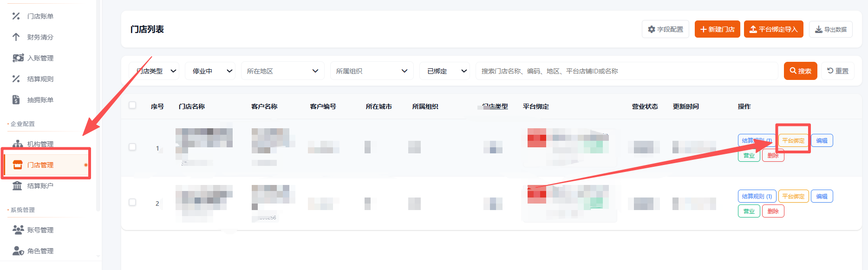Viewport: 868px width, 270px height.
Task: Open the 已绑定 dropdown
Action: click(445, 71)
